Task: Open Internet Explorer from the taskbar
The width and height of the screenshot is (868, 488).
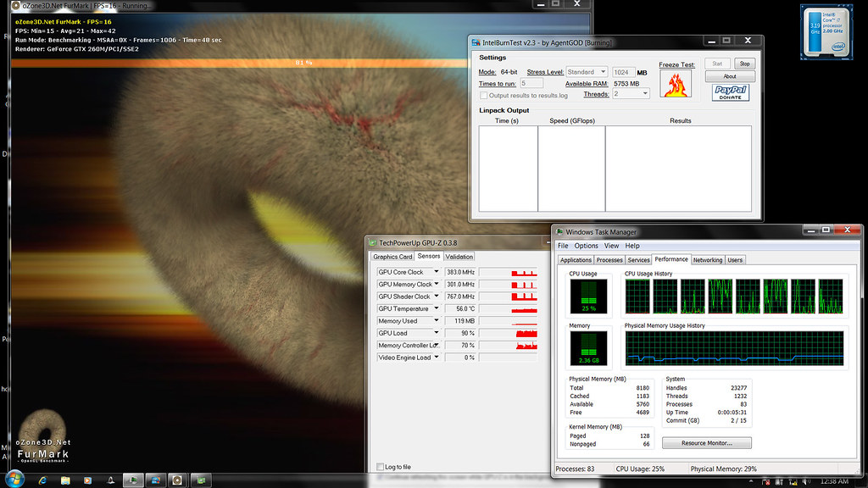Action: [42, 480]
